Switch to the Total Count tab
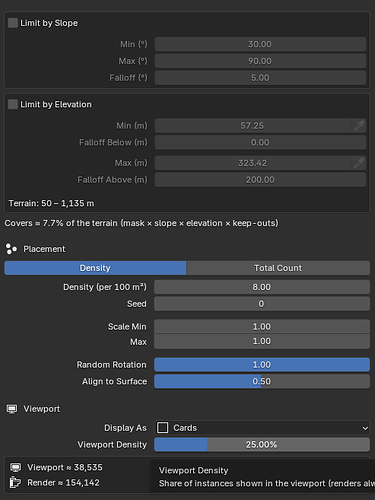 pyautogui.click(x=278, y=268)
